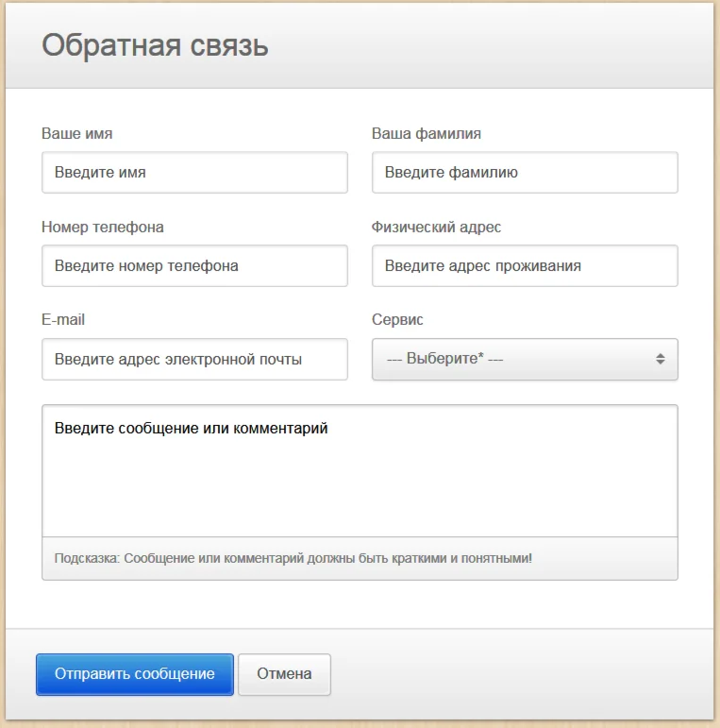720x728 pixels.
Task: Open the 'Выберите*' service dropdown
Action: (525, 359)
